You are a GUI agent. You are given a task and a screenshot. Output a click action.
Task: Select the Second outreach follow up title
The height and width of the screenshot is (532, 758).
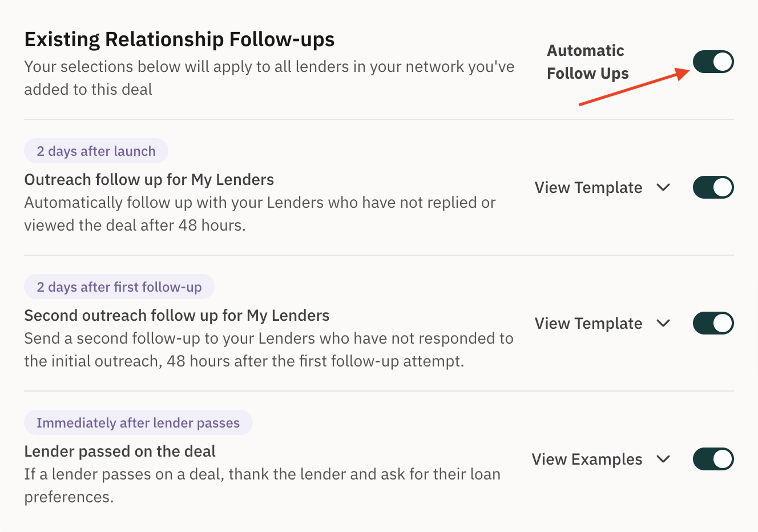[x=177, y=316]
